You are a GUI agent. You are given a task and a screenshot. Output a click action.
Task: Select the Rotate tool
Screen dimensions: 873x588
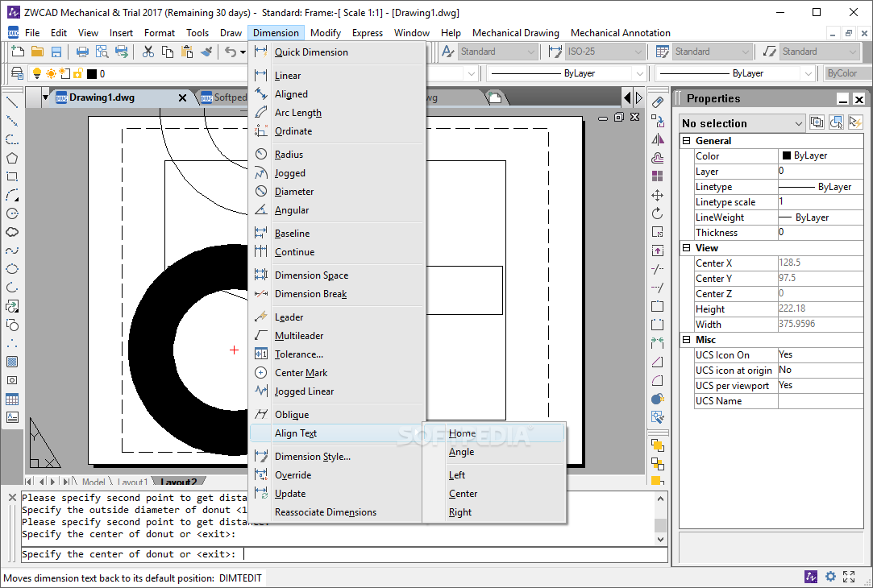pos(658,213)
